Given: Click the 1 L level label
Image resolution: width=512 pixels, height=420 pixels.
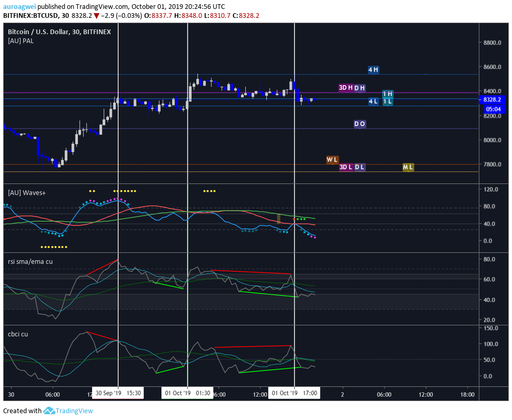Looking at the screenshot, I should point(388,102).
